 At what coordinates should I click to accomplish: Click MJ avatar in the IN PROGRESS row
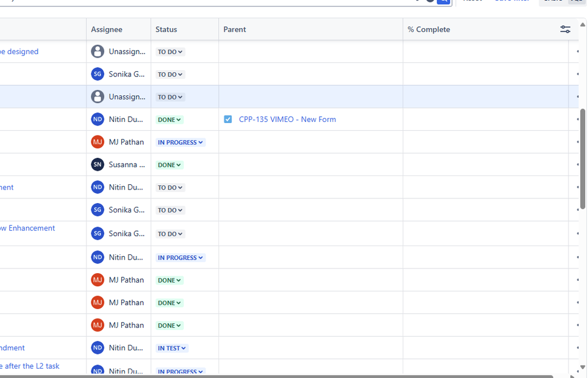pos(98,142)
